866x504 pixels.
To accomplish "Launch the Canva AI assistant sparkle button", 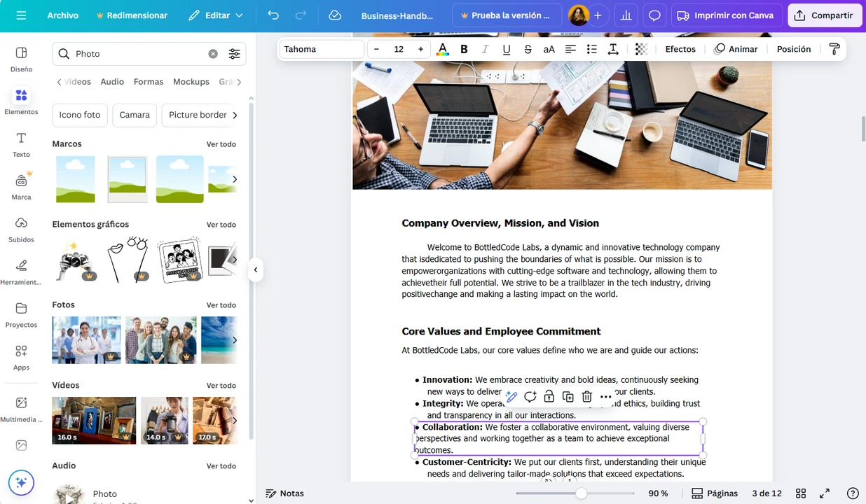I will [x=21, y=482].
